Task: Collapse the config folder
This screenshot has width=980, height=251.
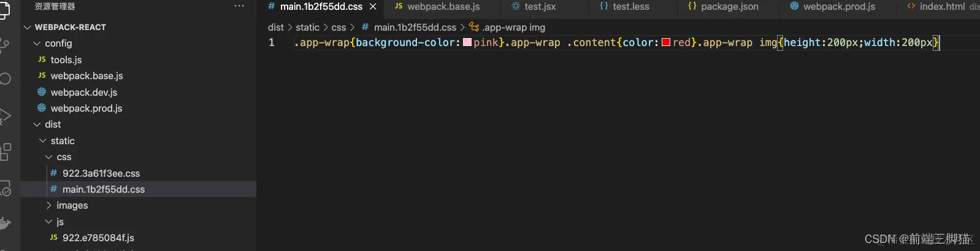Action: 37,43
